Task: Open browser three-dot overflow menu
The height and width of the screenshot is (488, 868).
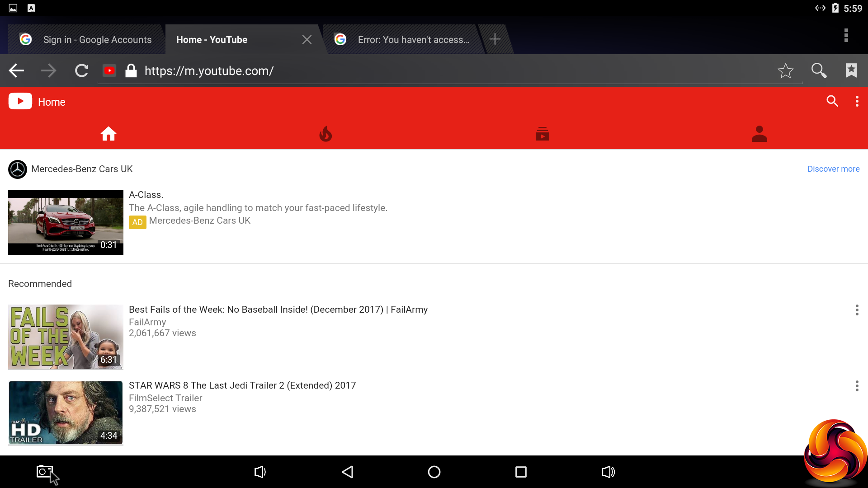Action: [846, 35]
